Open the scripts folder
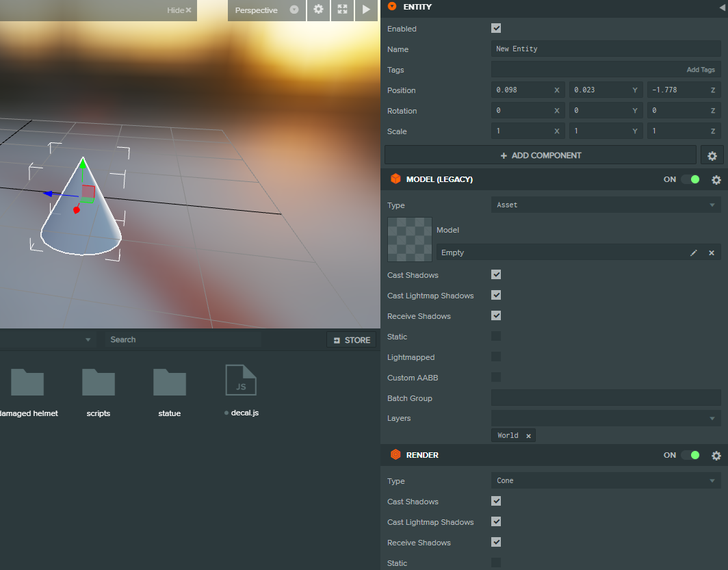The width and height of the screenshot is (728, 570). (x=98, y=382)
